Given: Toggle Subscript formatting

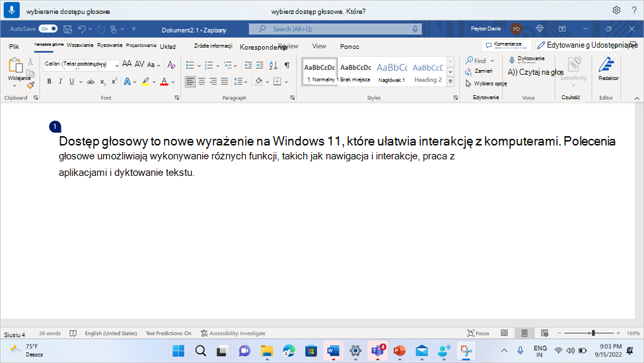Looking at the screenshot, I should coord(102,82).
